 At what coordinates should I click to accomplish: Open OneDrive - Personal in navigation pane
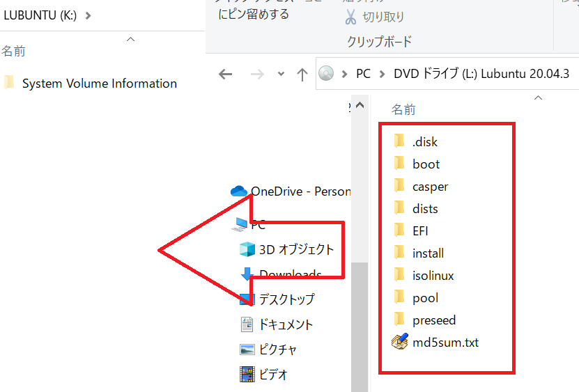[300, 191]
